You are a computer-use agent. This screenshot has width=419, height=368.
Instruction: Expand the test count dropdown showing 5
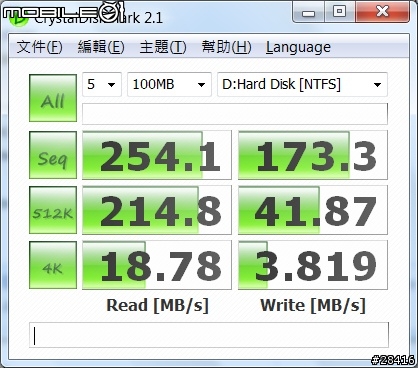(x=102, y=84)
